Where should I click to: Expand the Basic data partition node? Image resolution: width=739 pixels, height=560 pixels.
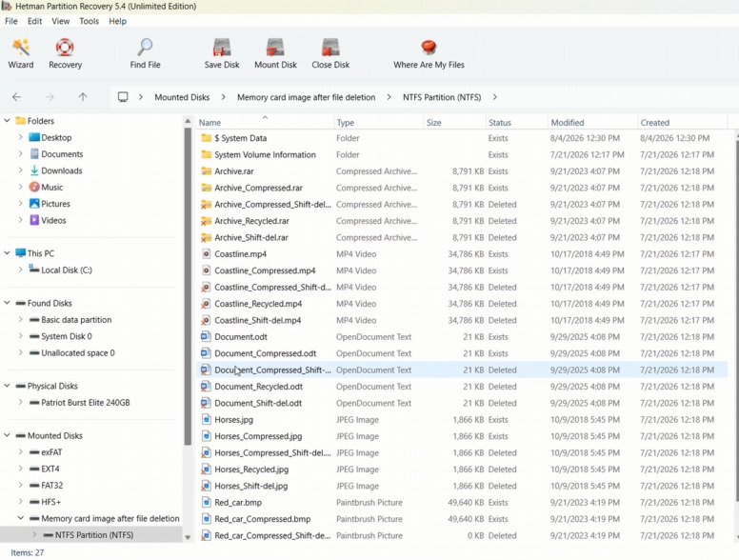(x=20, y=320)
